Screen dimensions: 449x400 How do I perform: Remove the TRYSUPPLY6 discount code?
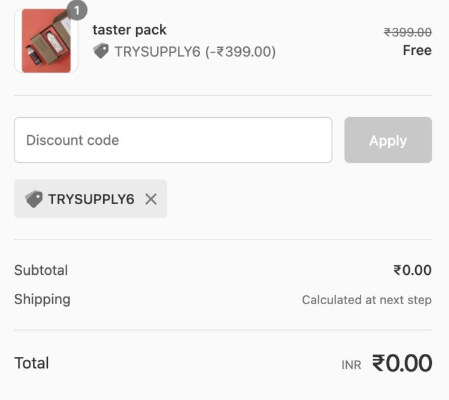151,199
